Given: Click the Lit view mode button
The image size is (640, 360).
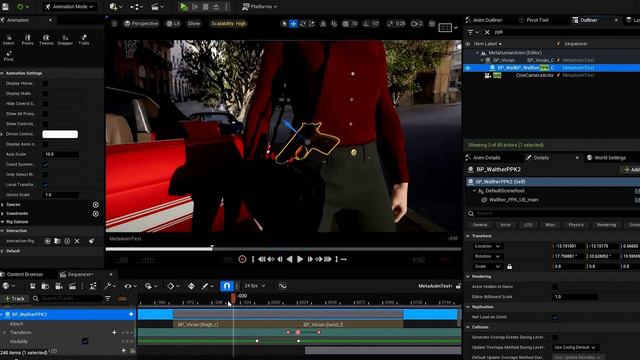Looking at the screenshot, I should pos(173,24).
